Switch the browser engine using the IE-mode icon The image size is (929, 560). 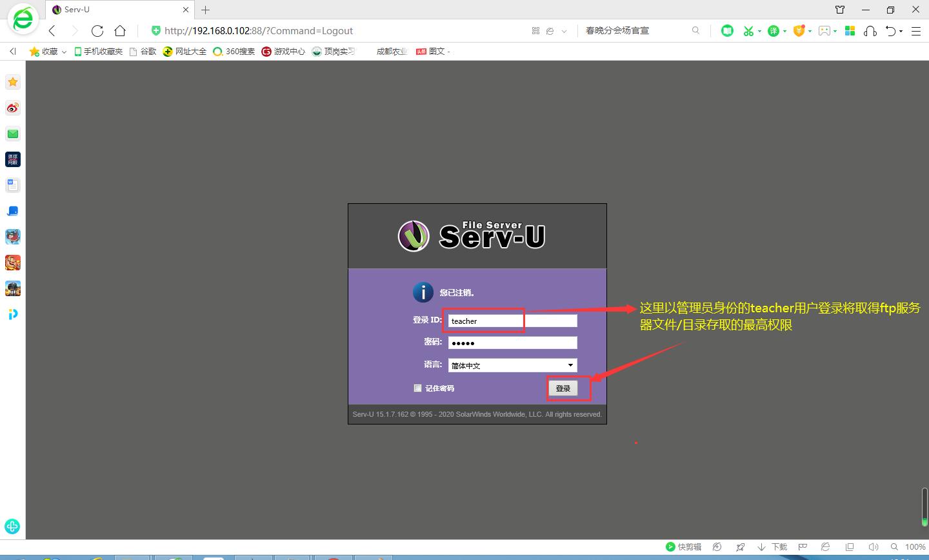pos(550,30)
